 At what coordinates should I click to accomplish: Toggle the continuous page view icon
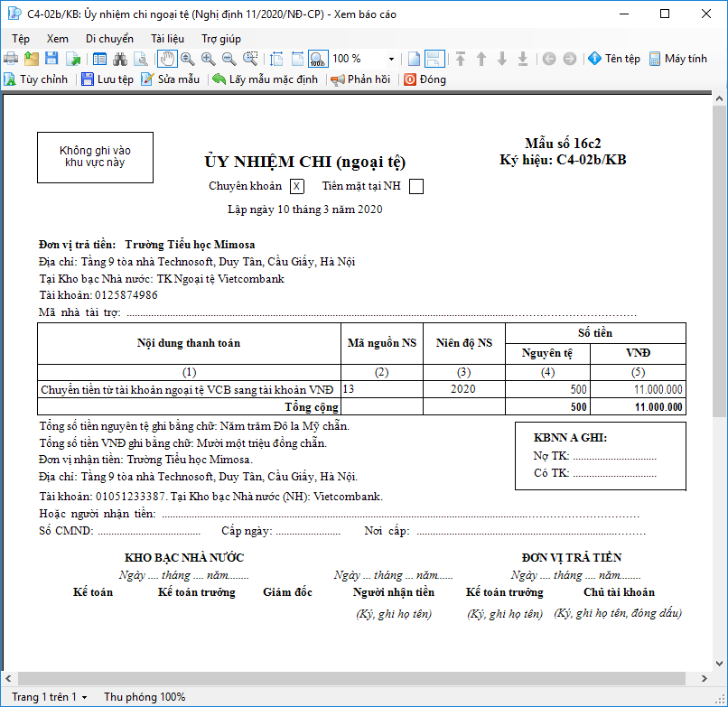[434, 59]
